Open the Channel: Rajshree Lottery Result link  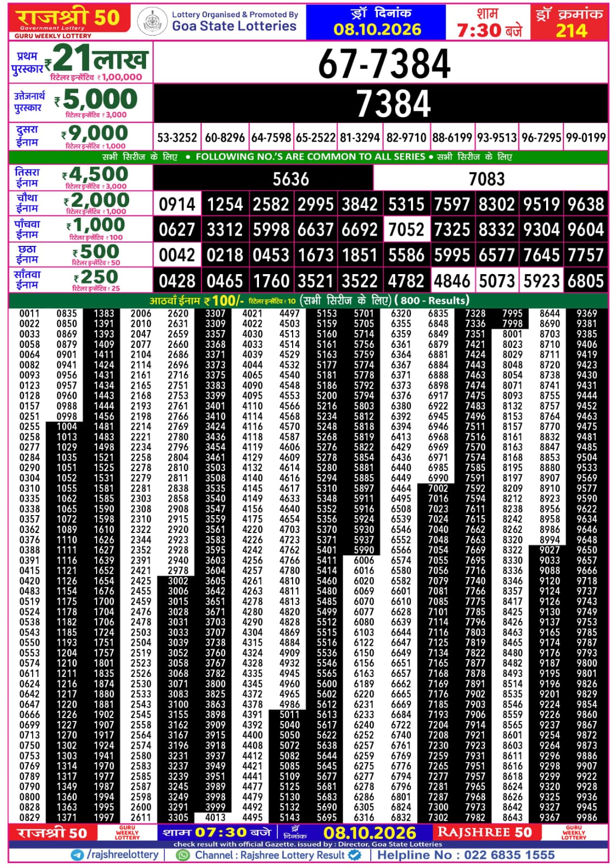[270, 855]
